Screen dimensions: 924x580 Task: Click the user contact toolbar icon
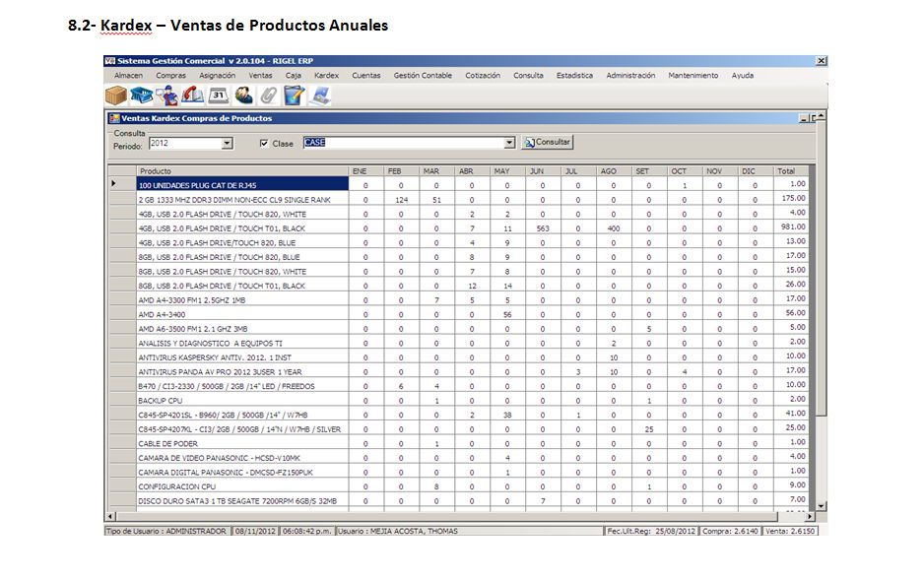(244, 96)
